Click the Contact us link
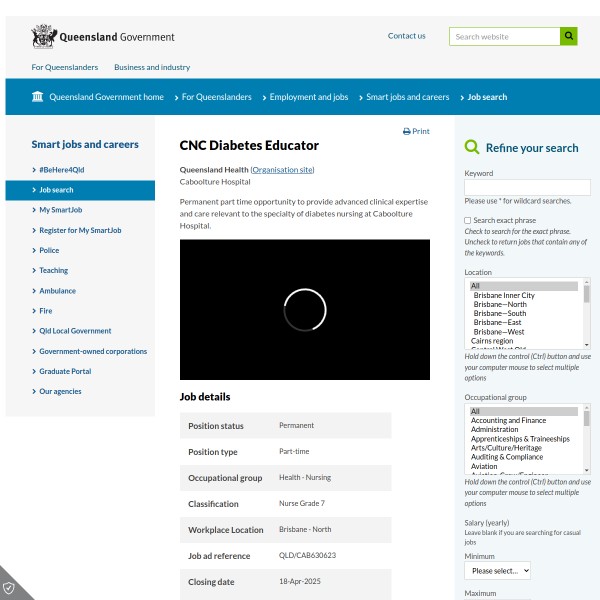The image size is (600, 600). [406, 36]
